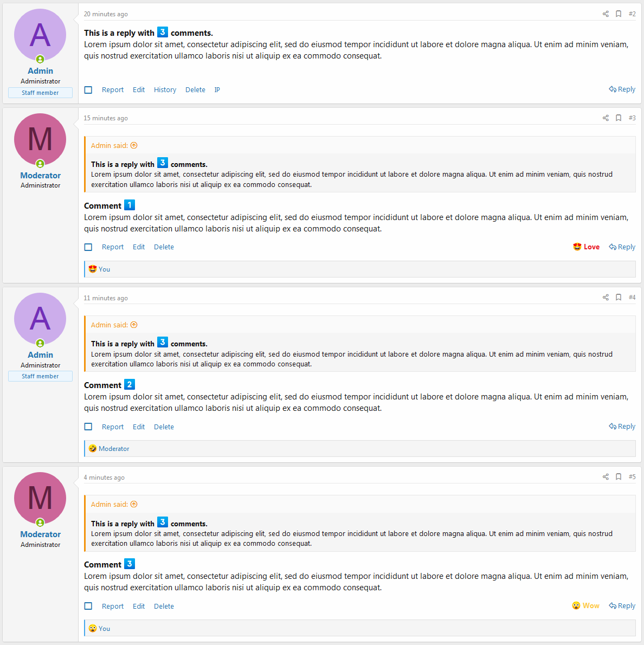Screen dimensions: 644x645
Task: Bookmark post #3 using the bookmark icon
Action: tap(618, 118)
